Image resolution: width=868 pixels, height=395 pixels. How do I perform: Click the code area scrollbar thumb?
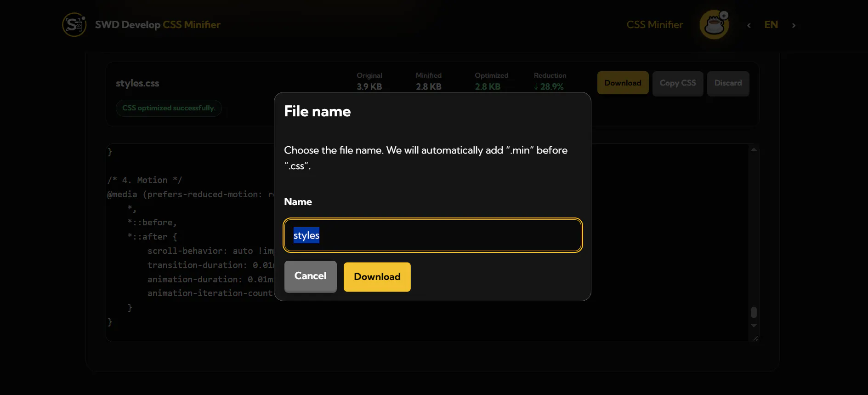click(754, 312)
